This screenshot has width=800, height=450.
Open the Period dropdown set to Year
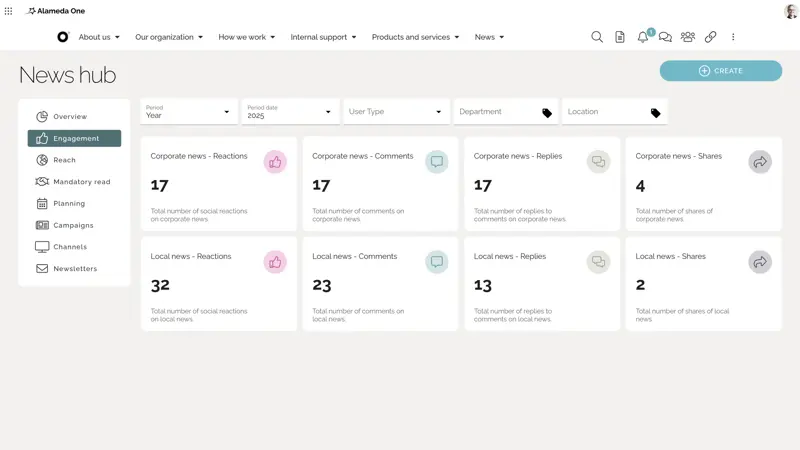[x=189, y=112]
